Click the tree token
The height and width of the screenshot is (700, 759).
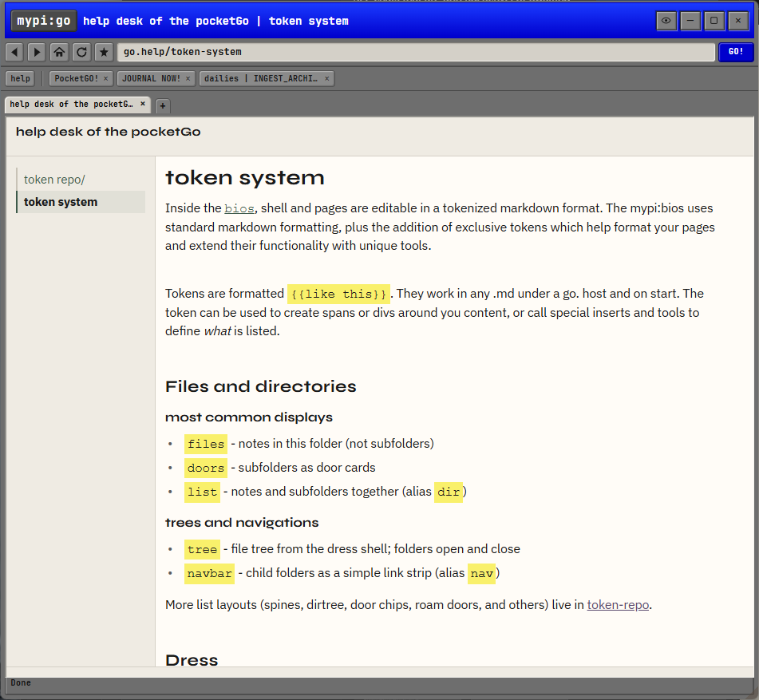tap(202, 549)
